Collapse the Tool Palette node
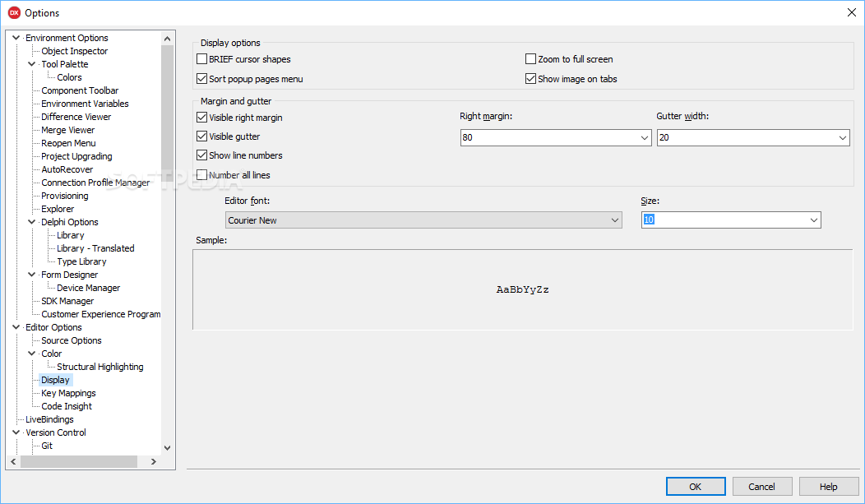This screenshot has height=504, width=865. pos(32,64)
